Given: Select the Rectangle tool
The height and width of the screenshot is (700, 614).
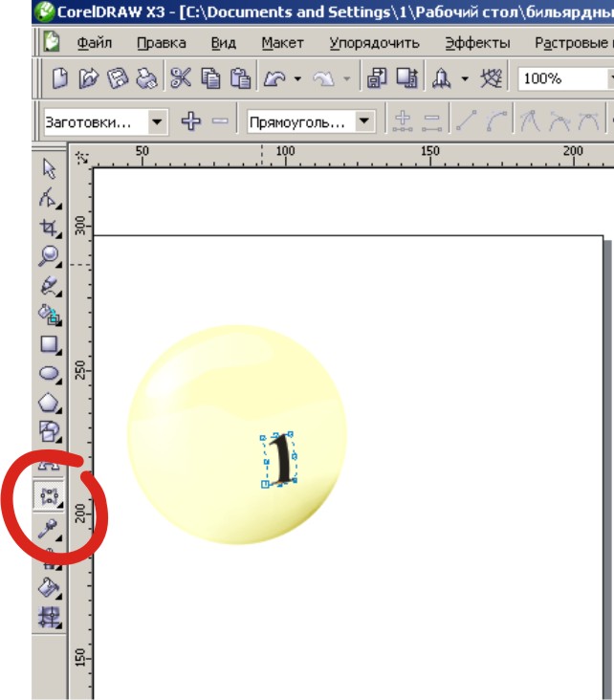Looking at the screenshot, I should click(x=49, y=344).
